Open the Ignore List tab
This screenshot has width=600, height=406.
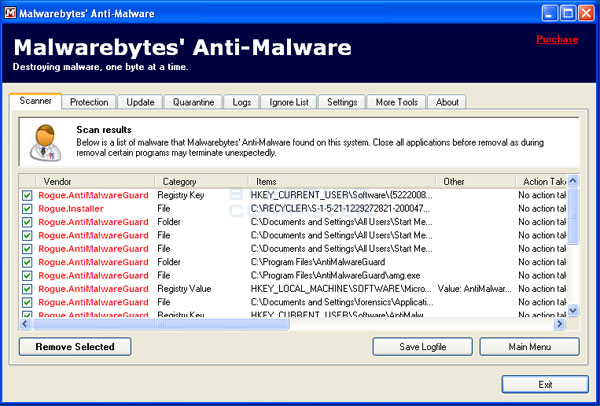tap(289, 102)
